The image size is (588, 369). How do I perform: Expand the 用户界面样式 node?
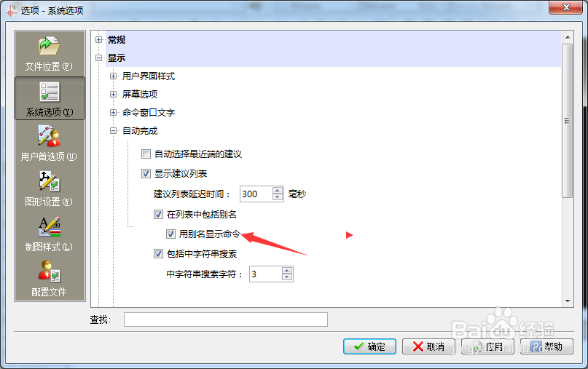[x=113, y=76]
